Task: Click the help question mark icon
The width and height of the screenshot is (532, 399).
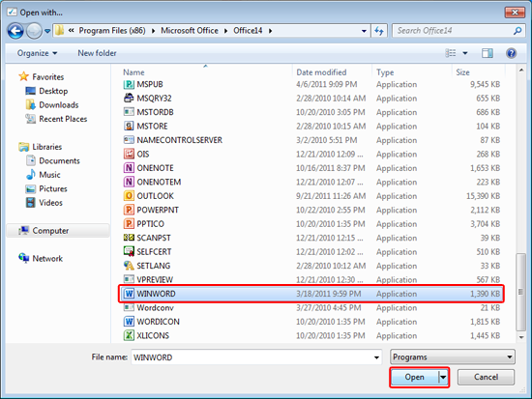Action: point(511,53)
